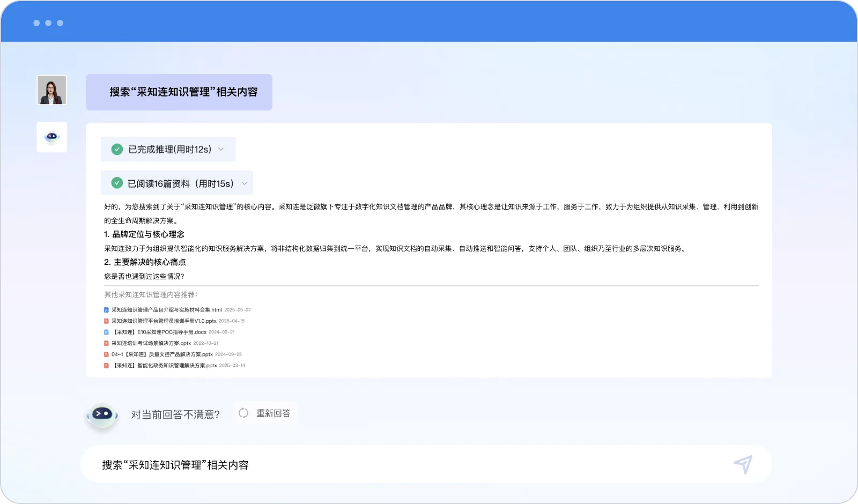Image resolution: width=858 pixels, height=504 pixels.
Task: Click the paper-plane send icon
Action: (x=743, y=464)
